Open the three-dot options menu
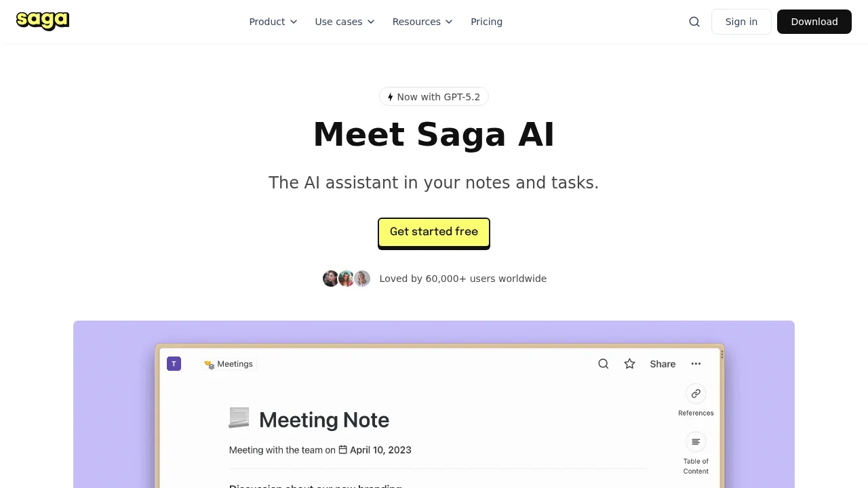The image size is (868, 488). click(696, 364)
